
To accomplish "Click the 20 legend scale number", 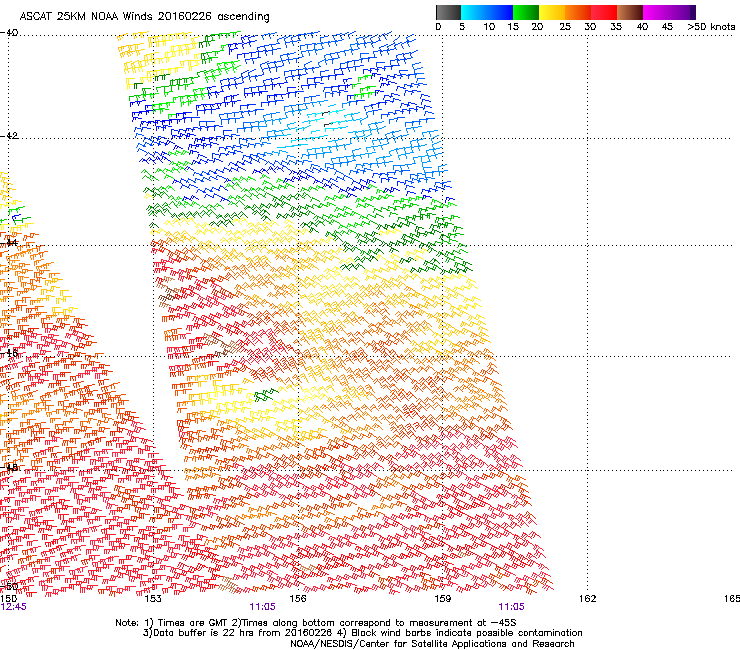I will pos(537,27).
